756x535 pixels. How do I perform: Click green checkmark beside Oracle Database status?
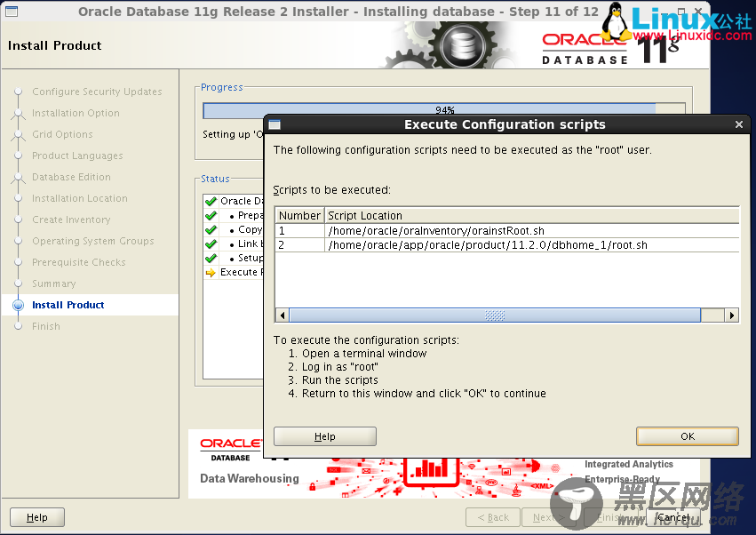[211, 201]
